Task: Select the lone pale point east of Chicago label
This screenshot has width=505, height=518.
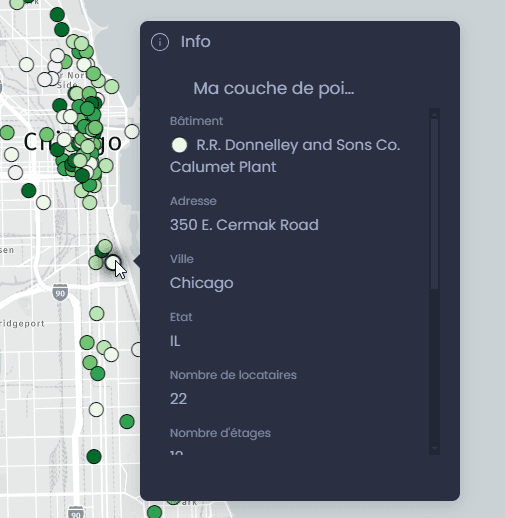Action: (132, 131)
